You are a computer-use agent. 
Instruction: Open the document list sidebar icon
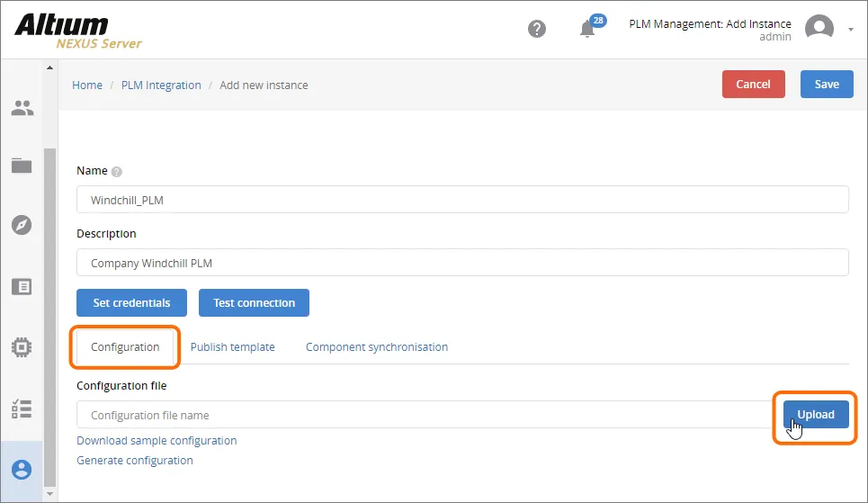point(22,286)
